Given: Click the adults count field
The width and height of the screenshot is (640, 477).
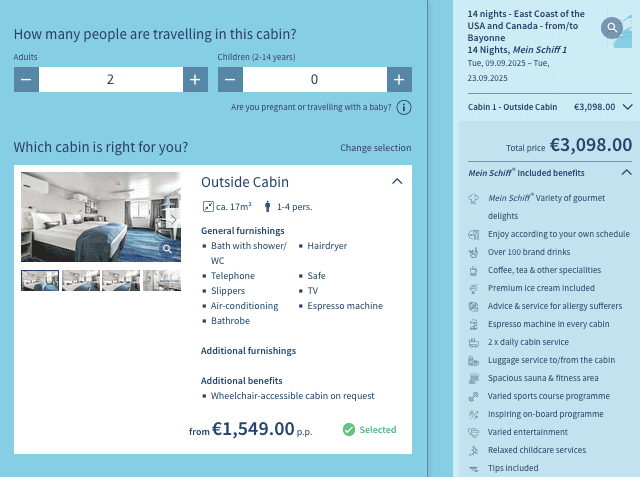Looking at the screenshot, I should [110, 80].
